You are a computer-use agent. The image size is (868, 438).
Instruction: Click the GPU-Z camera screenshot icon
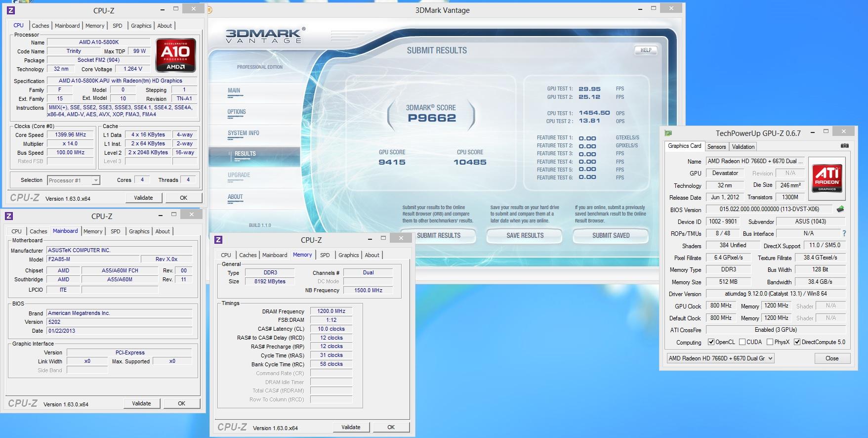(844, 146)
